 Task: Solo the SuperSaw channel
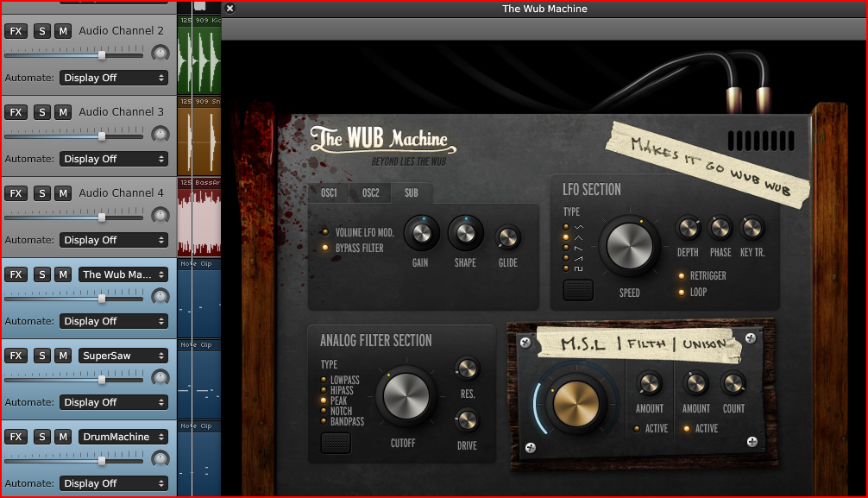41,355
